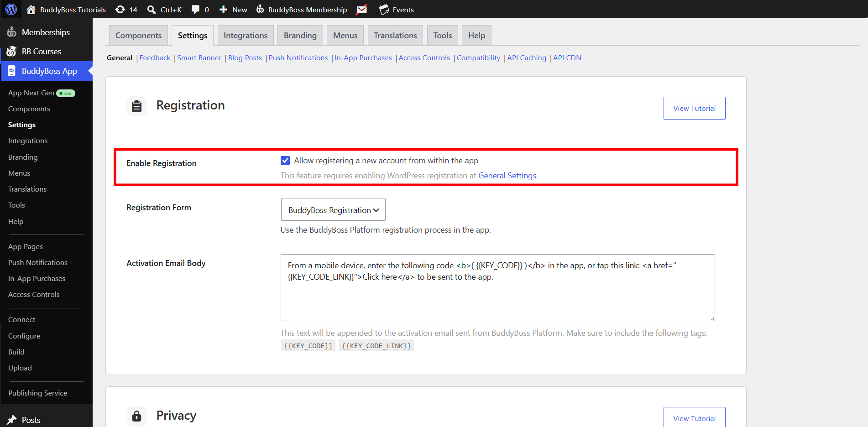This screenshot has width=868, height=427.
Task: Open In-App Purchases sub-navigation link
Action: point(363,58)
